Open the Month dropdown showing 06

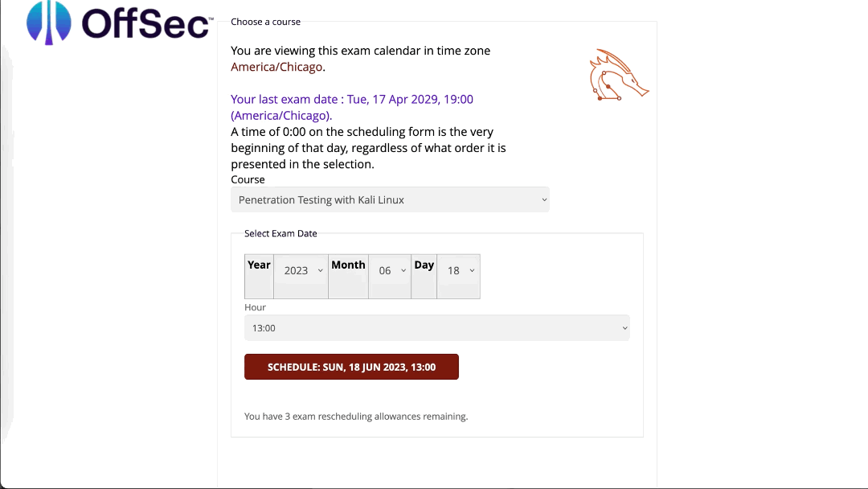[x=390, y=270]
